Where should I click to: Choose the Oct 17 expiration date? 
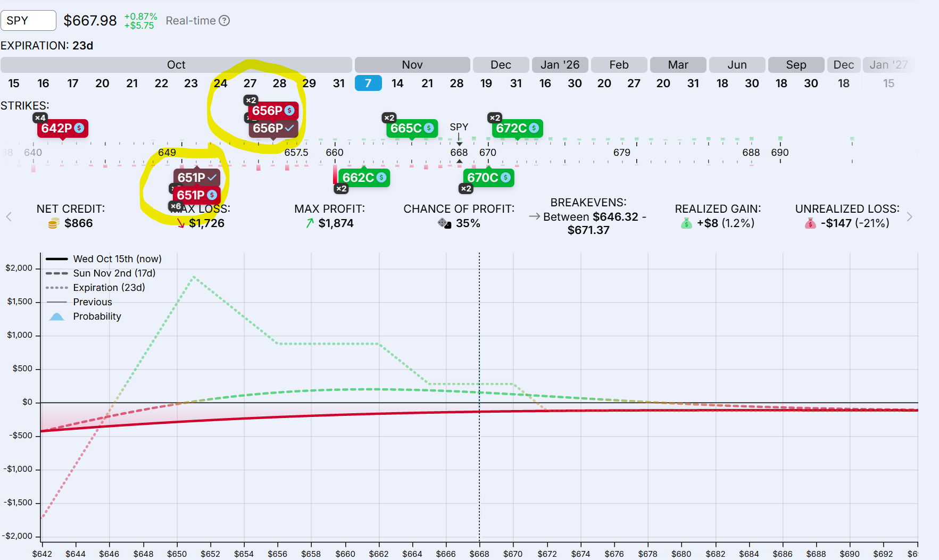pos(73,83)
